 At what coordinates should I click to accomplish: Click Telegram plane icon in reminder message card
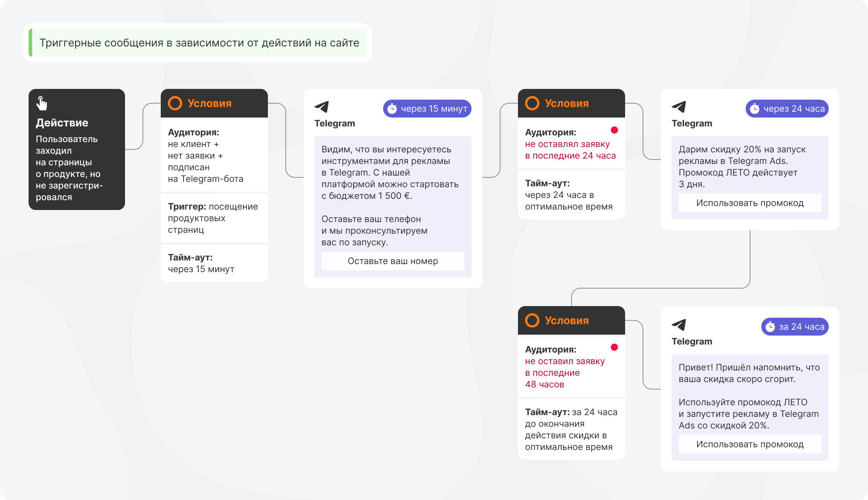click(x=679, y=325)
